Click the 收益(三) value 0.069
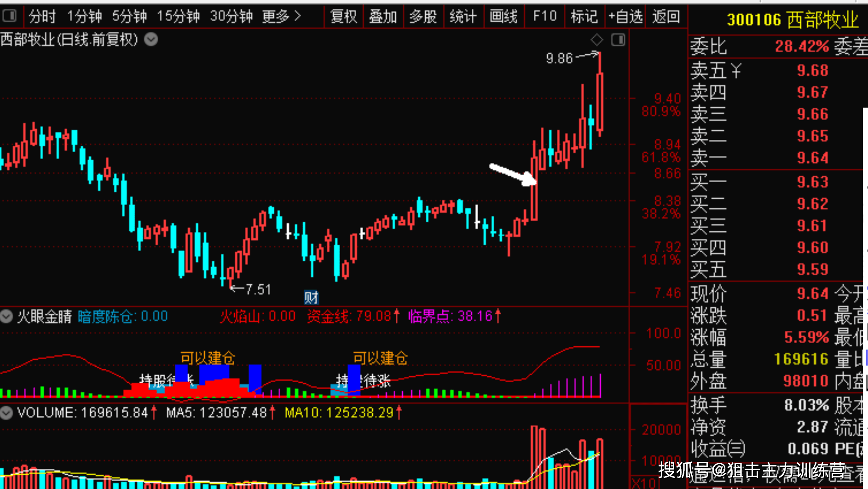This screenshot has width=868, height=489. point(808,449)
